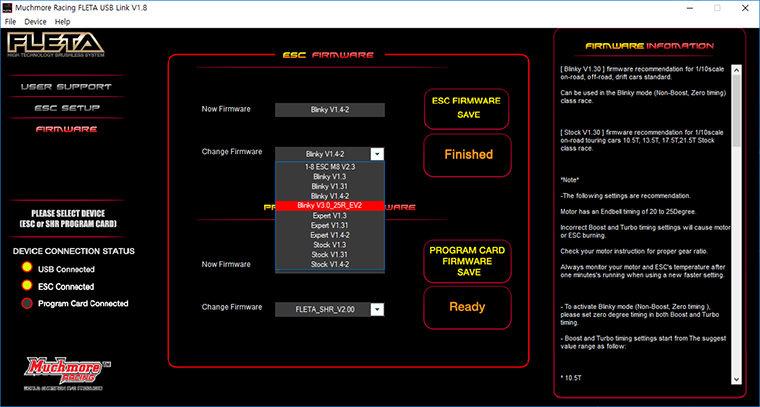Open the File menu
The image size is (760, 407).
[x=11, y=22]
